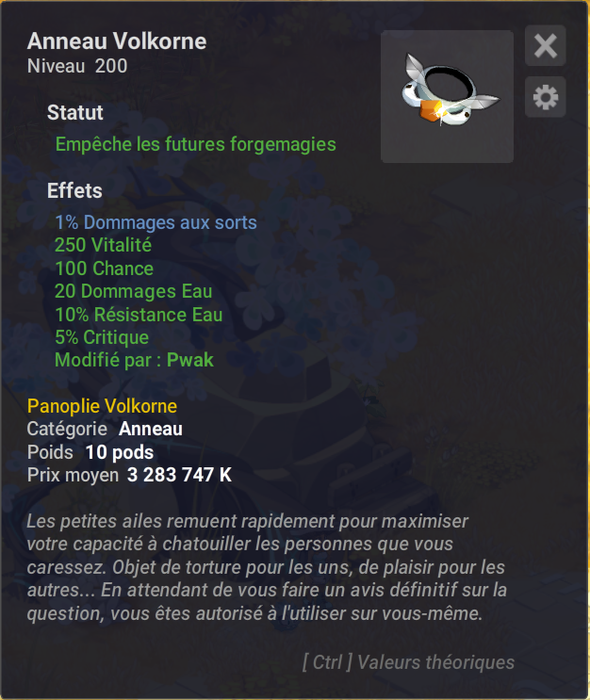Click the 100 Chance effect
The image size is (590, 700).
tap(104, 269)
